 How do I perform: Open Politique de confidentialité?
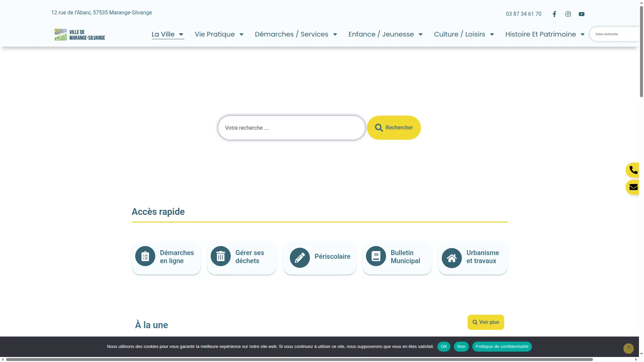coord(502,347)
